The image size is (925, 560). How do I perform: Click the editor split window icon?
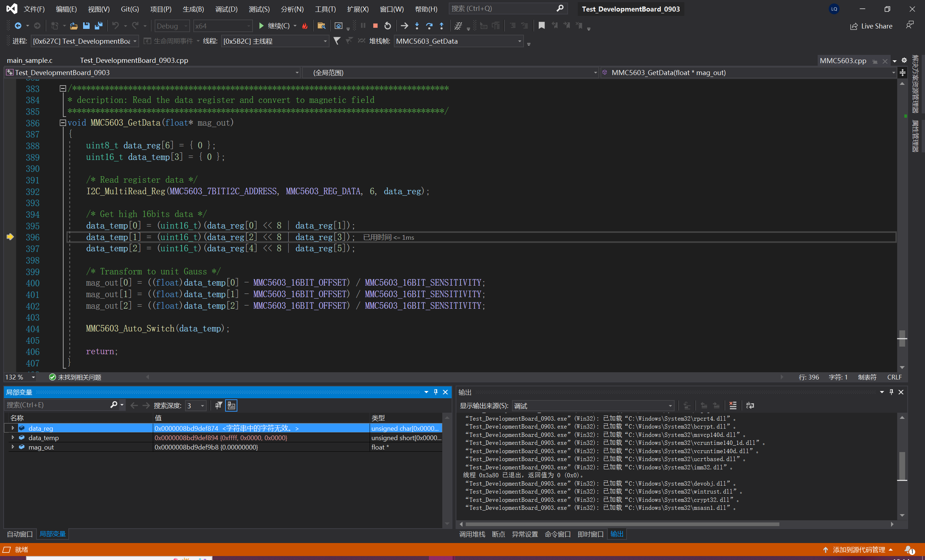(903, 72)
